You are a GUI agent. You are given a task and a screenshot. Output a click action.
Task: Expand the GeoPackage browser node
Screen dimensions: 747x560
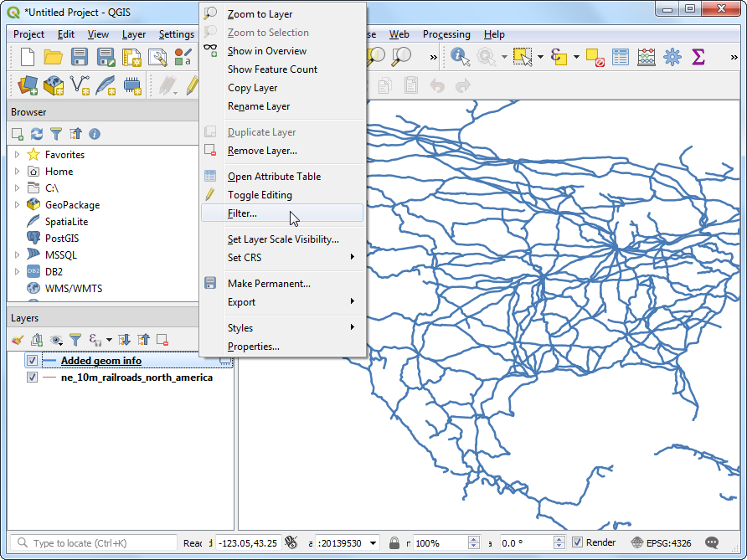(x=17, y=205)
